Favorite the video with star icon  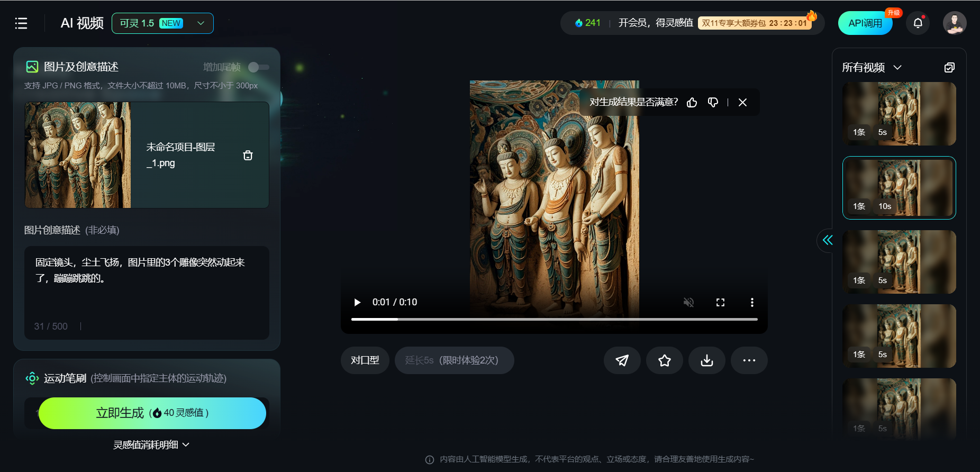click(665, 360)
